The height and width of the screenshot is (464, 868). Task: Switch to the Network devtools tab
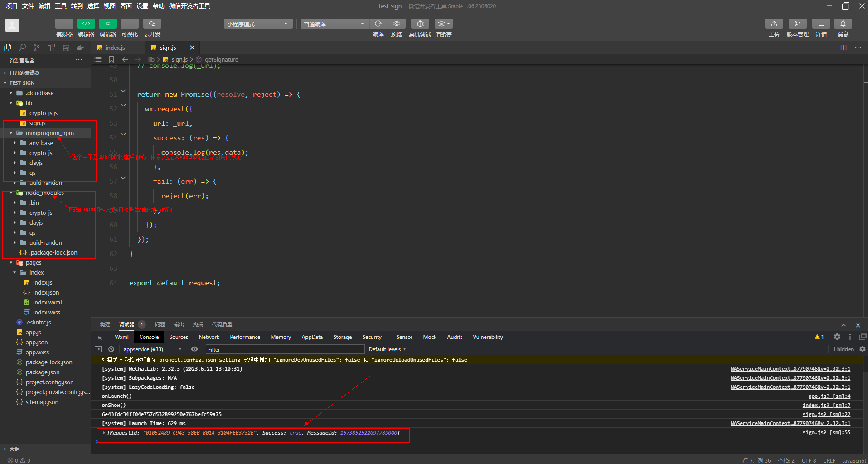coord(209,337)
